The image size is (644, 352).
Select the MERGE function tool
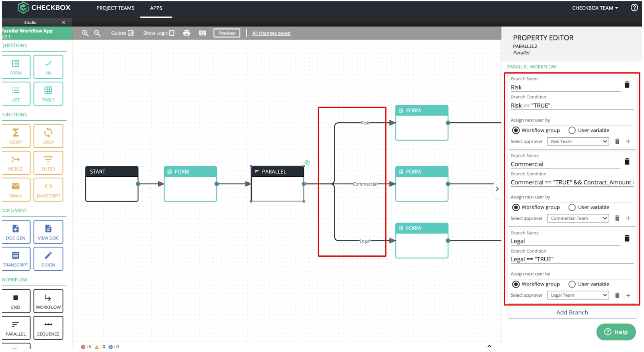tap(16, 163)
